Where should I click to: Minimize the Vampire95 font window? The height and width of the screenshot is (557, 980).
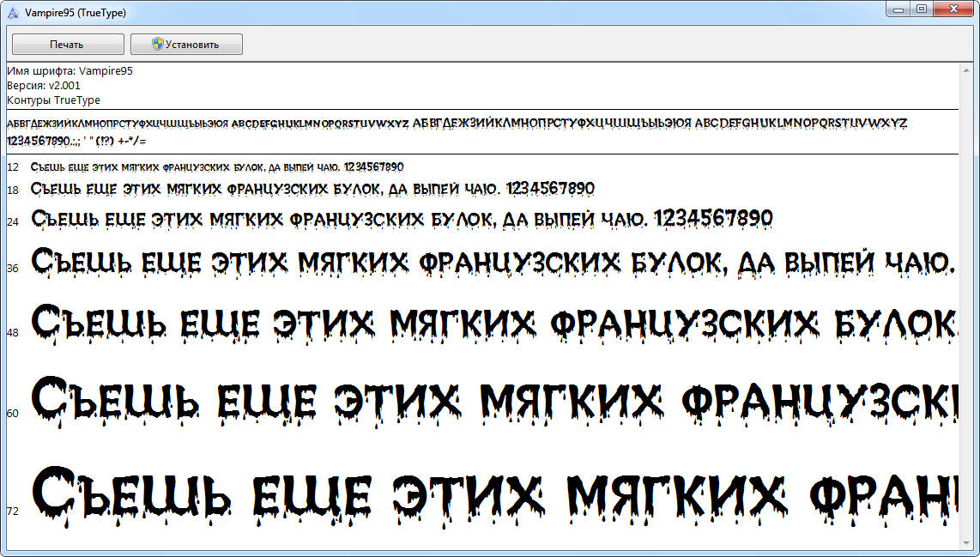pos(898,9)
